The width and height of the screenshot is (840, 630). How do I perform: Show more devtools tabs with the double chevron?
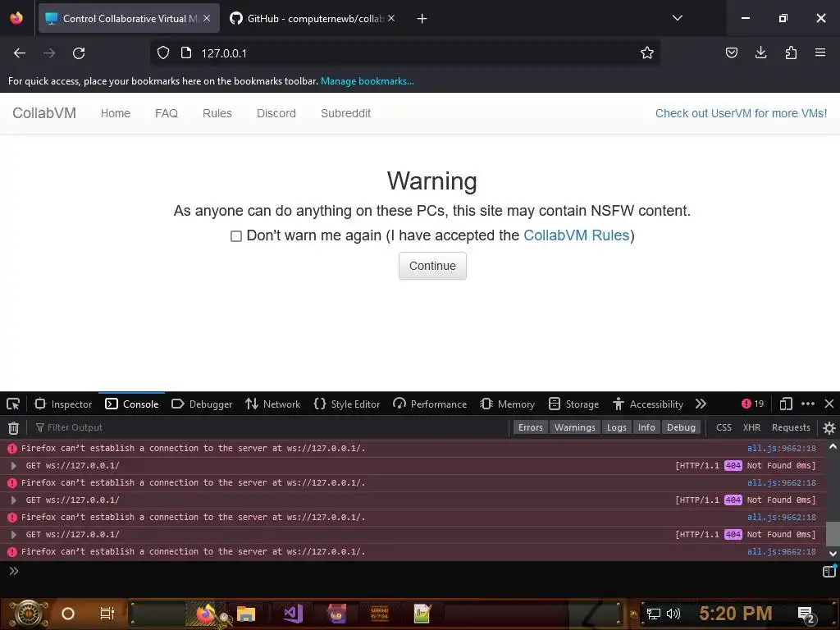(701, 404)
